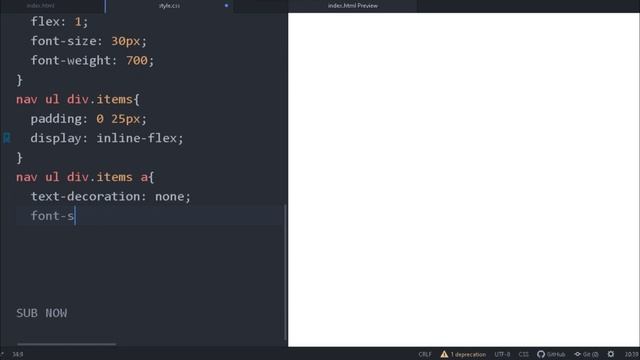Click the settings gear in status bar
640x360 pixels.
[x=611, y=354]
